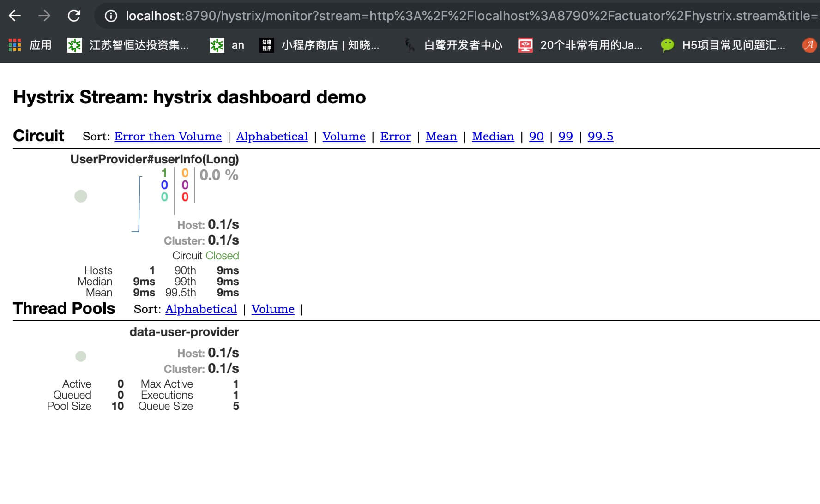820x504 pixels.
Task: Sort circuits by 99.5 percentile
Action: pos(600,137)
